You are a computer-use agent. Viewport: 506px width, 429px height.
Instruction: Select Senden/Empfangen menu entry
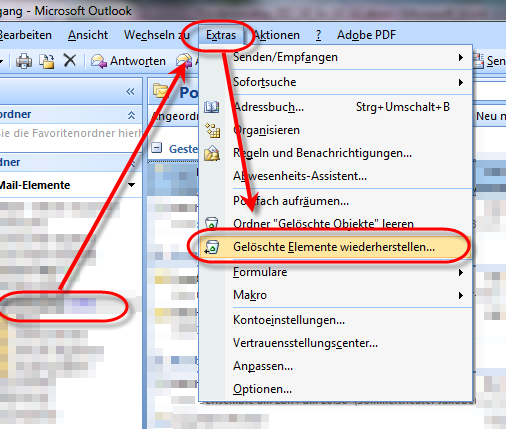(x=336, y=57)
